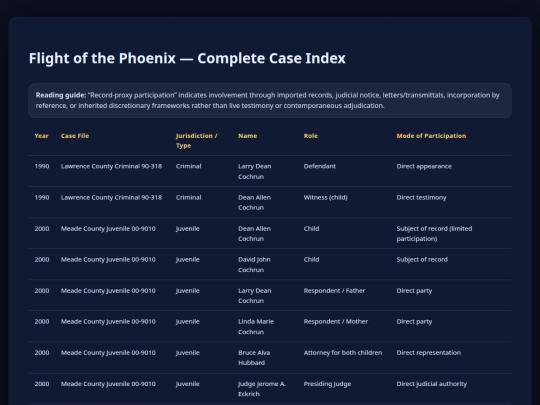Select David John Cochrun name cell
The height and width of the screenshot is (405, 540).
254,264
